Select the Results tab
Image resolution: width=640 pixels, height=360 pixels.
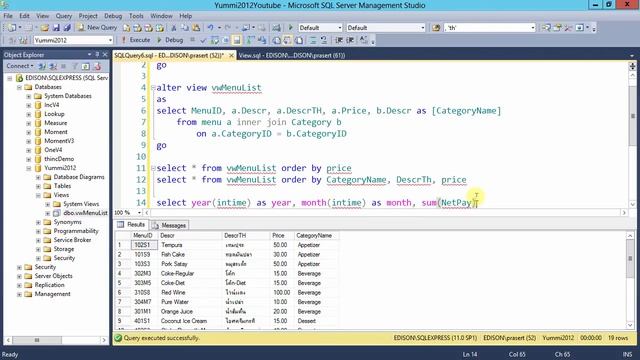[131, 225]
